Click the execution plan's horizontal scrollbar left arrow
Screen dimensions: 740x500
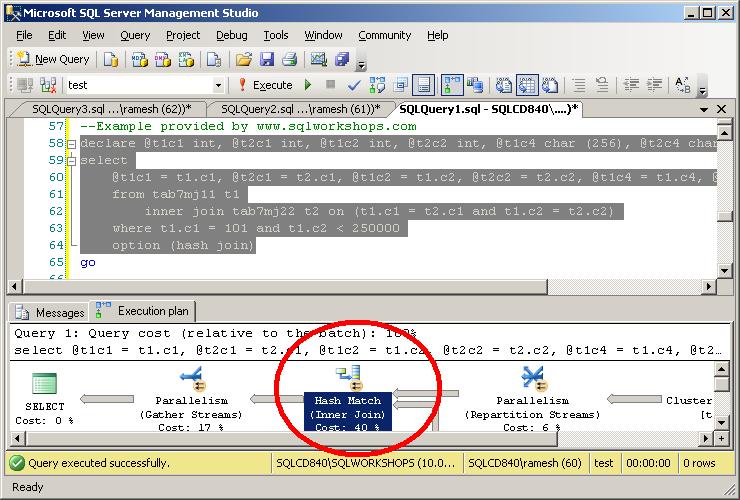17,439
